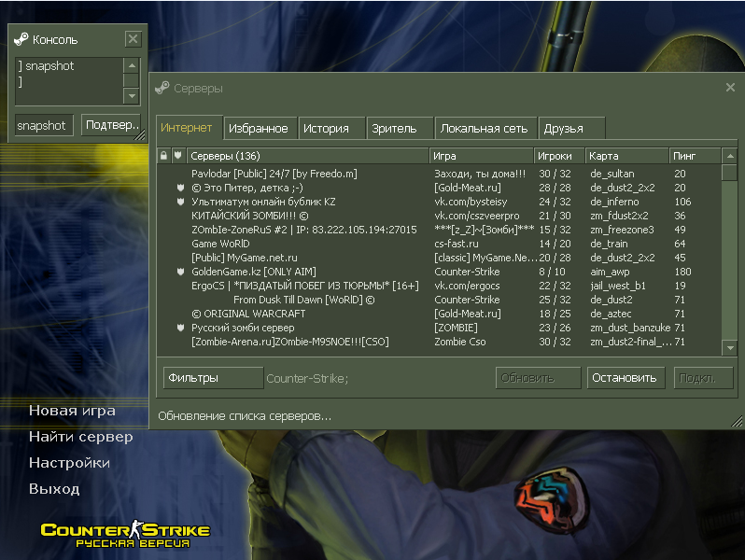Click map name de_sultan
Image resolution: width=745 pixels, height=560 pixels.
coord(612,174)
